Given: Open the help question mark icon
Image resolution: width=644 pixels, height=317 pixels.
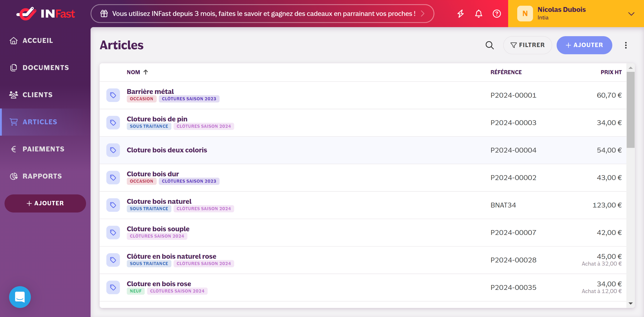Looking at the screenshot, I should pos(497,14).
